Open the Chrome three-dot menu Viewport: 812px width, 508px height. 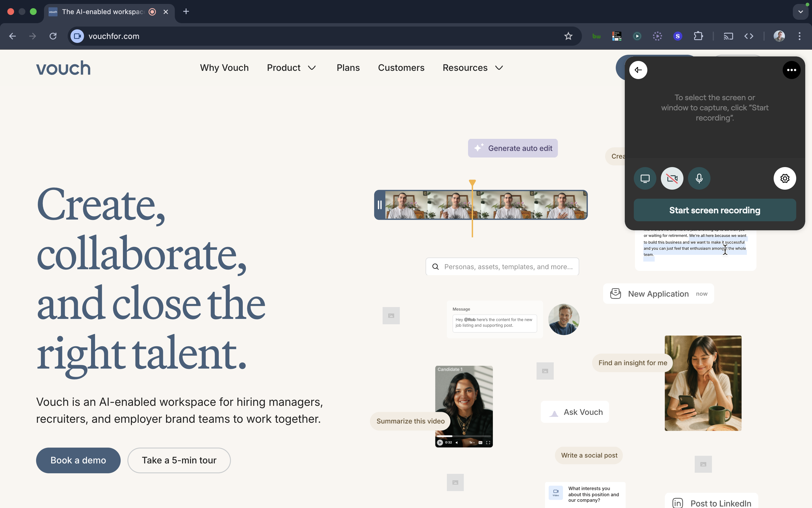(x=800, y=36)
